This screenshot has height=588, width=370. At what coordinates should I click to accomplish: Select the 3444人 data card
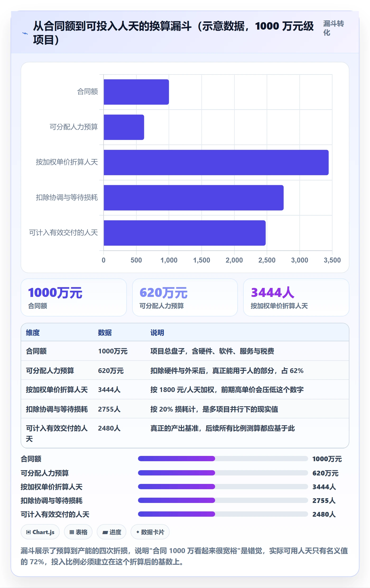coord(296,297)
